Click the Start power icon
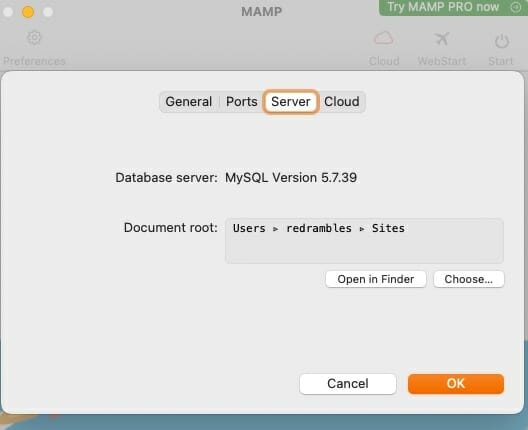This screenshot has width=528, height=430. (x=502, y=41)
